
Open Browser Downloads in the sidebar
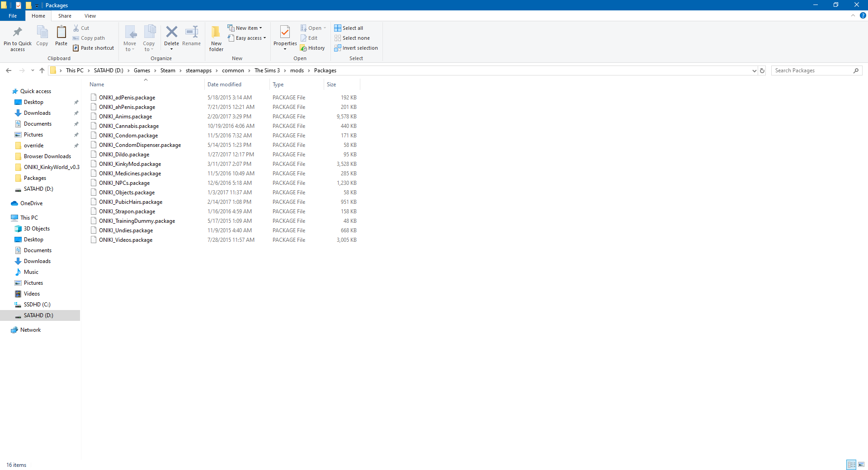pyautogui.click(x=47, y=156)
